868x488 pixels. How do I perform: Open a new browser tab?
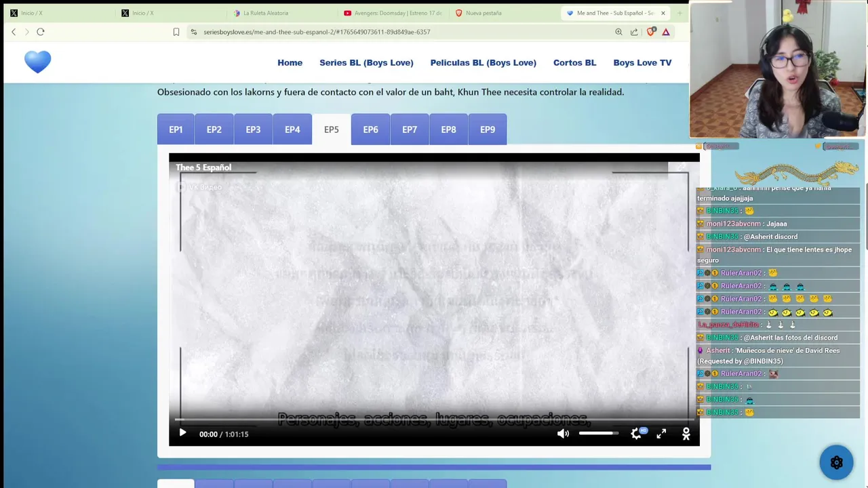point(679,13)
